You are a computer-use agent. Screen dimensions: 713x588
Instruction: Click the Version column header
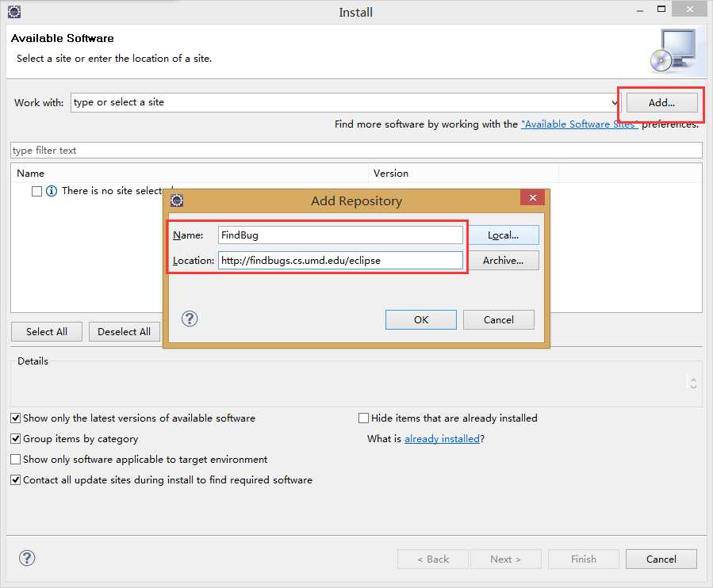click(x=463, y=173)
